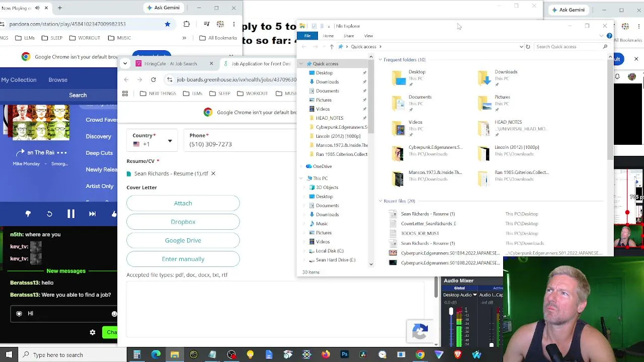
Task: Focus the Windows taskbar search box
Action: click(72, 355)
